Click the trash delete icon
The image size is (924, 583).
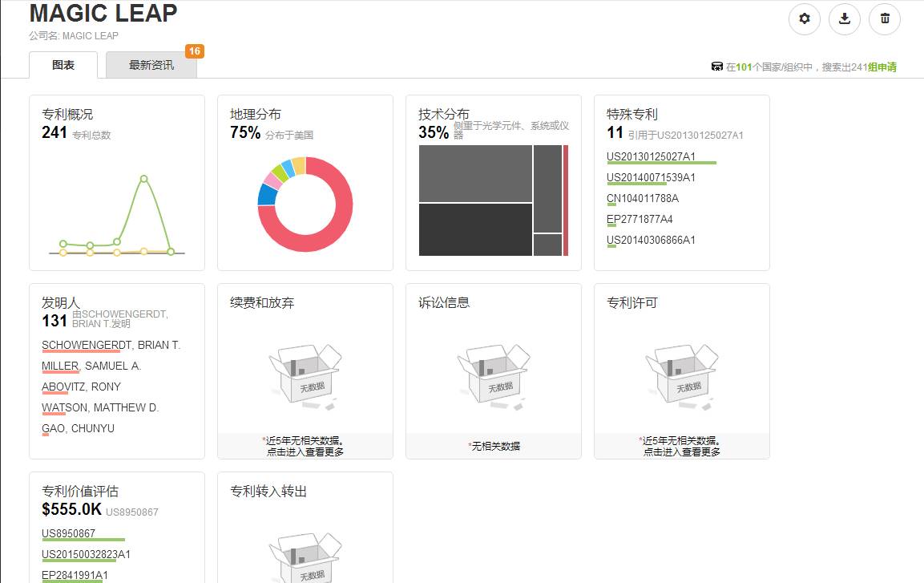click(885, 19)
